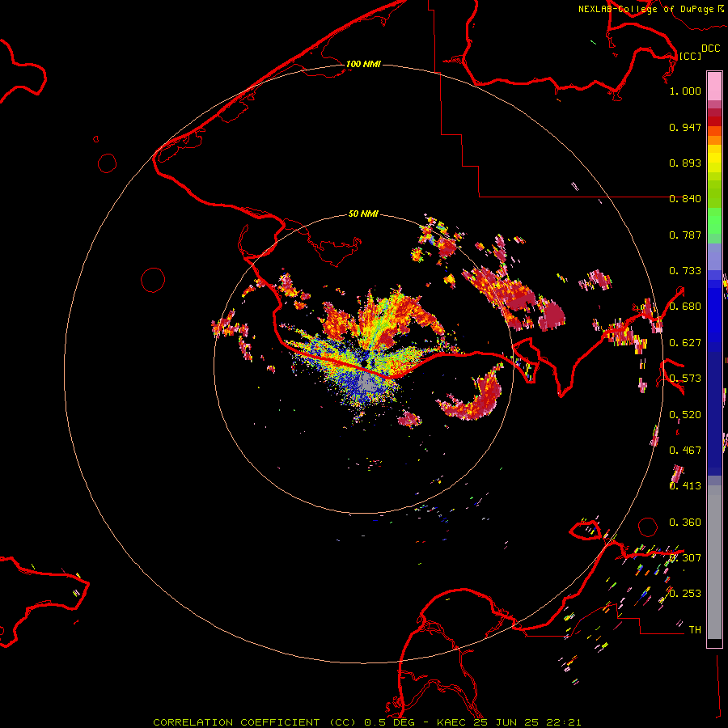Select the 0.520 scale value
This screenshot has width=728, height=728.
pyautogui.click(x=685, y=415)
